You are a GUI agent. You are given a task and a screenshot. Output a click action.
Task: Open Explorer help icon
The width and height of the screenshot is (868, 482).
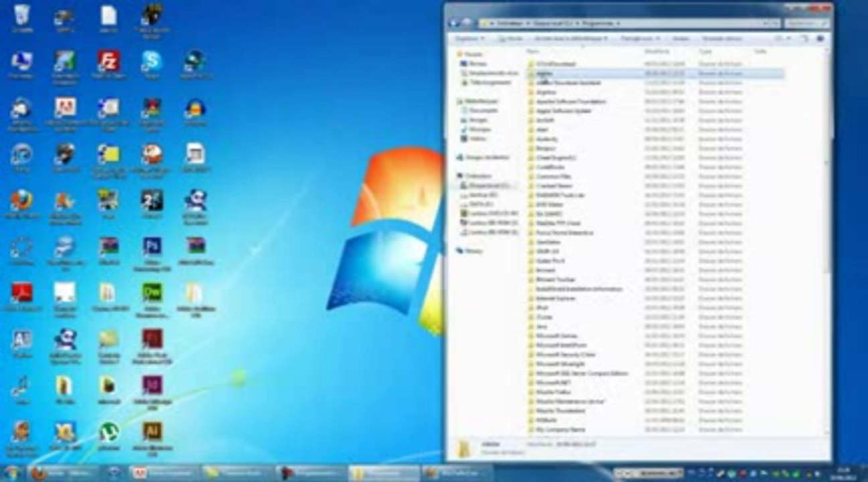[x=820, y=39]
